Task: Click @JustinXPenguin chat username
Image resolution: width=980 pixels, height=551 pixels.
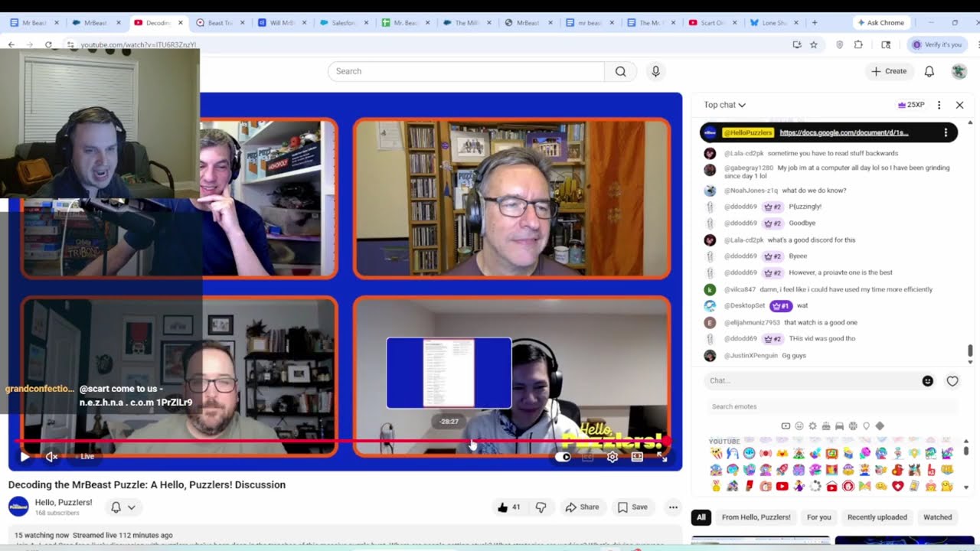Action: [x=750, y=355]
